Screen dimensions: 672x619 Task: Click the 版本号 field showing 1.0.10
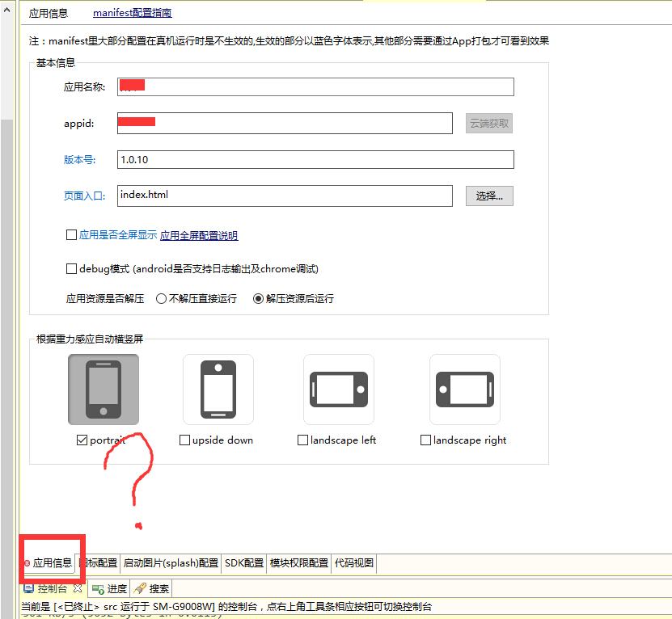tap(315, 159)
